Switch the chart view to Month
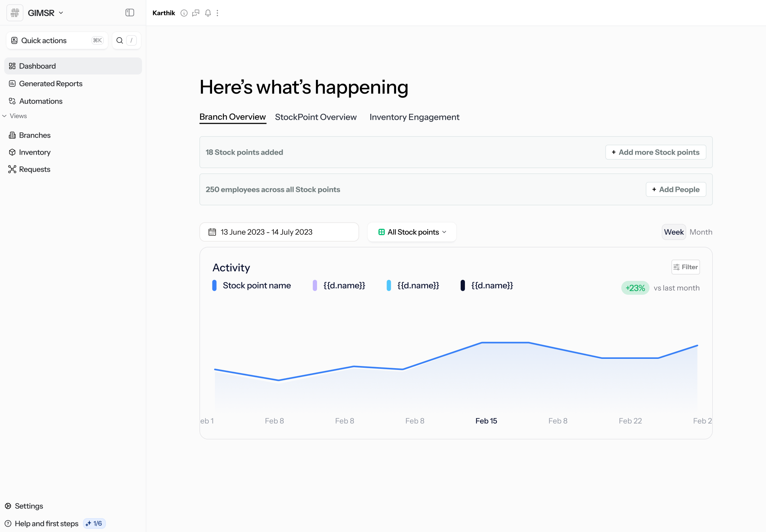Viewport: 766px width, 532px height. coord(701,232)
